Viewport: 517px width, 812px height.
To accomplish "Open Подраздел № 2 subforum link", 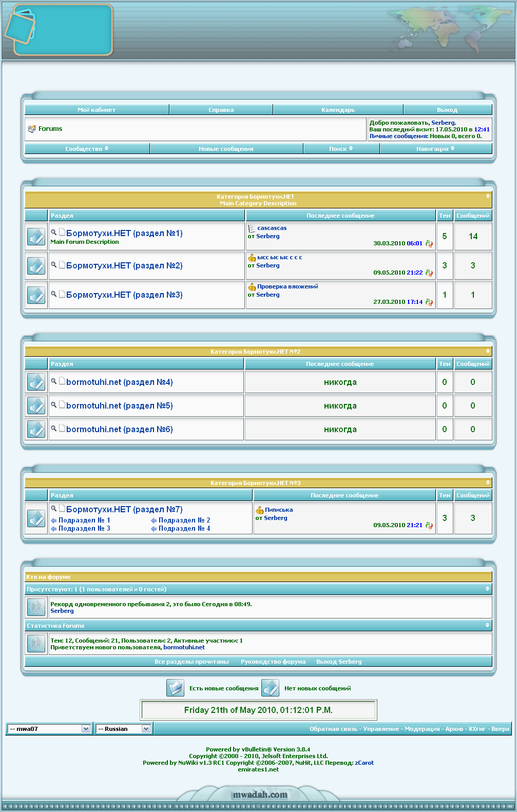I will [184, 520].
